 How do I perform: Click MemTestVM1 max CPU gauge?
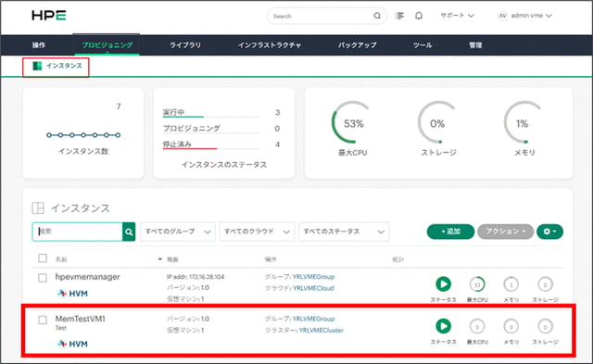click(477, 327)
